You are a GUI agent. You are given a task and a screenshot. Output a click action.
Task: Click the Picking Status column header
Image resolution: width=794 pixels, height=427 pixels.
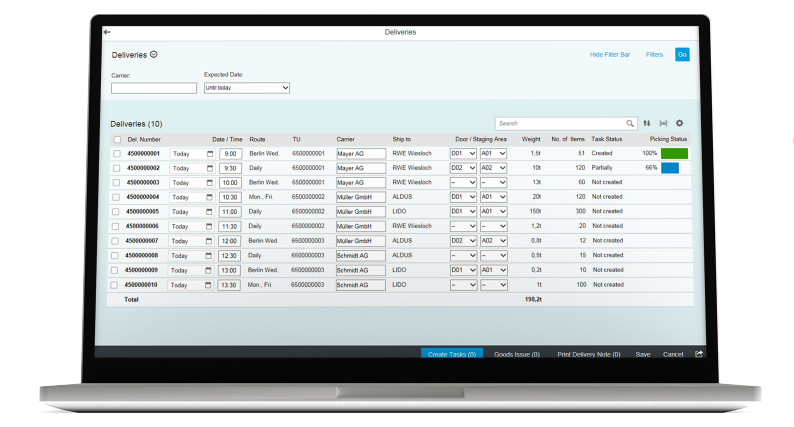coord(668,139)
